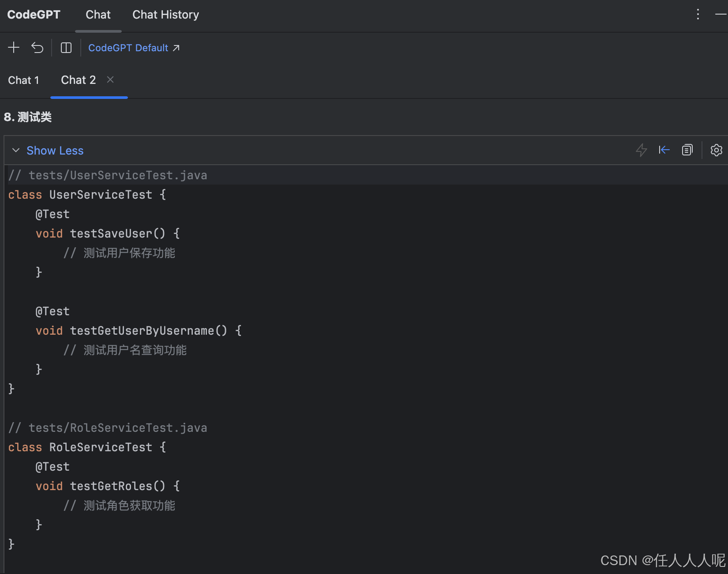Click the testGetRoles method line
The height and width of the screenshot is (574, 728).
tap(108, 486)
